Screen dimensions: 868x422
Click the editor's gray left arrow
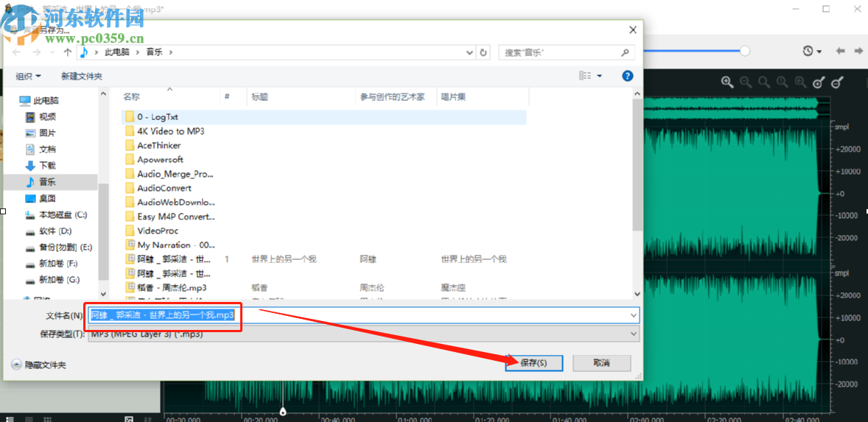click(840, 51)
